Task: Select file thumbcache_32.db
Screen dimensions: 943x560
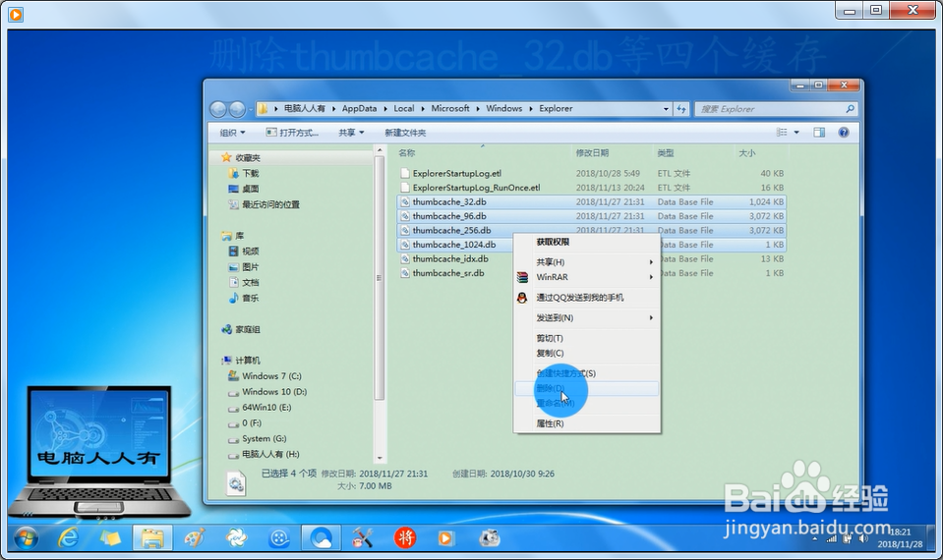Action: coord(449,201)
